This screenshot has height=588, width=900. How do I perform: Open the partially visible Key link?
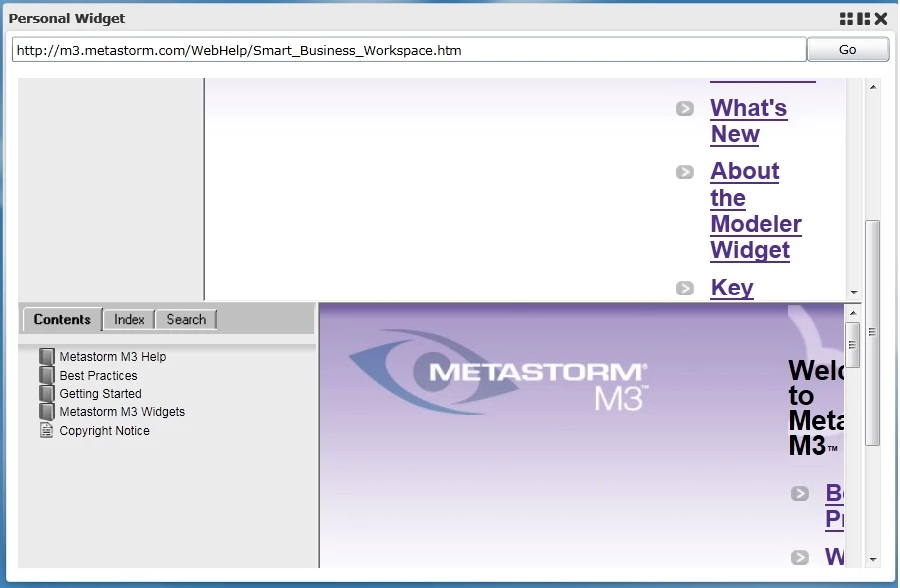pos(732,288)
